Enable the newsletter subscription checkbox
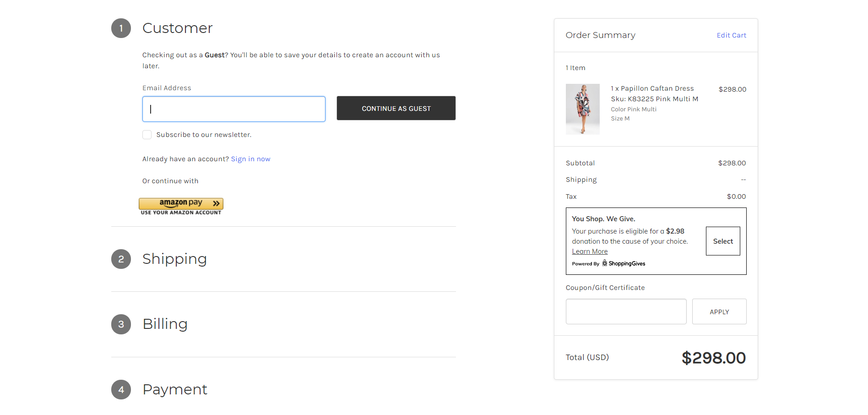 pyautogui.click(x=146, y=134)
